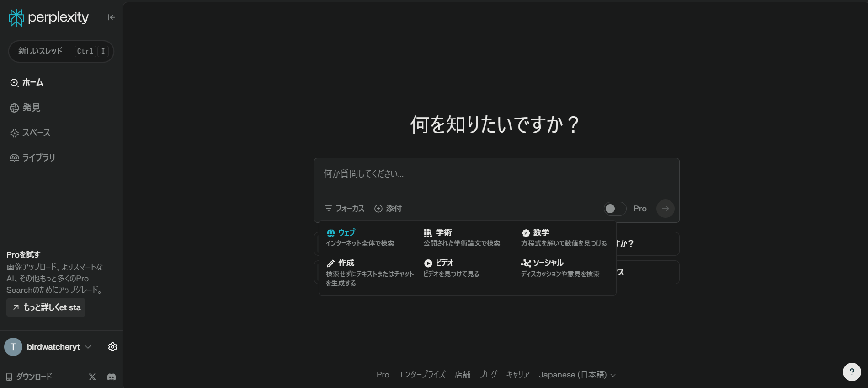Screen dimensions: 868x388
Task: Click もっと詳しく upgrade button
Action: tap(46, 307)
